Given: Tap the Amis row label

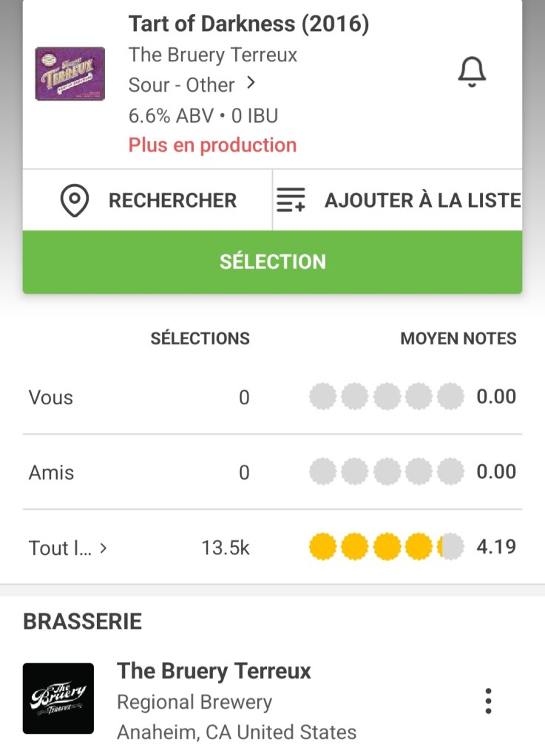Looking at the screenshot, I should 51,472.
